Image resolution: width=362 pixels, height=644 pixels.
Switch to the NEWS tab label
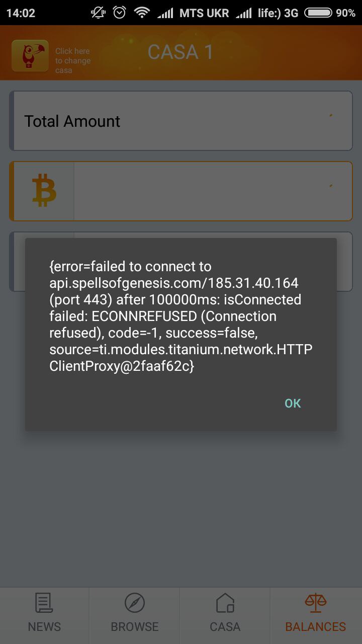(x=44, y=626)
